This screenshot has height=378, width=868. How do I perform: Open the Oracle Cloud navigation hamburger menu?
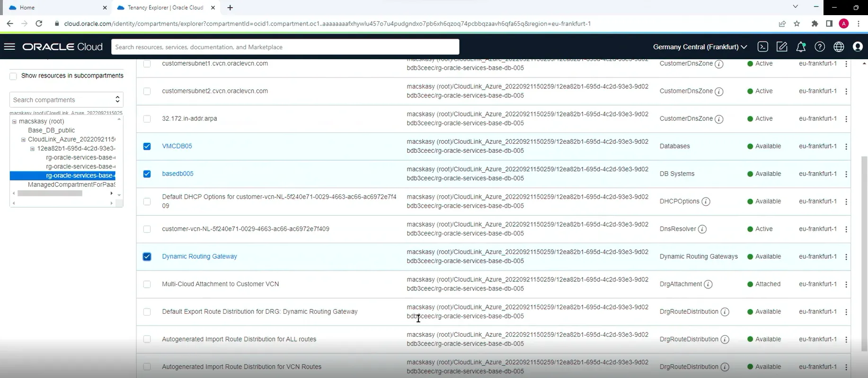9,47
